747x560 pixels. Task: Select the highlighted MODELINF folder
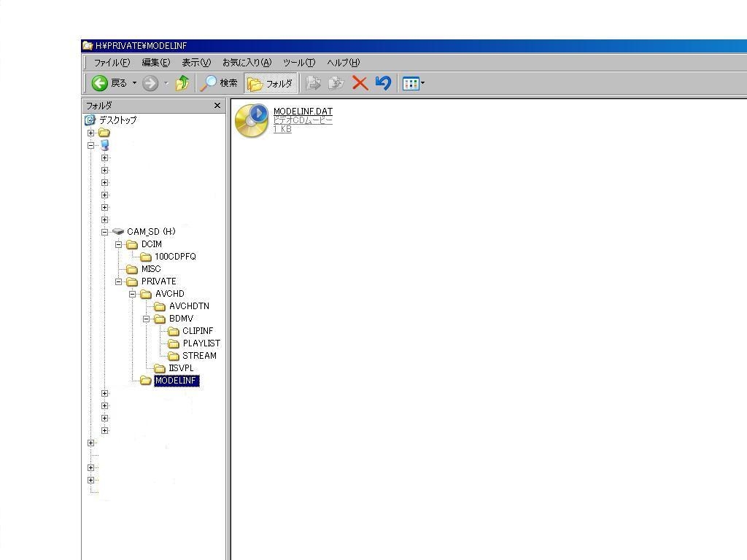pos(177,381)
